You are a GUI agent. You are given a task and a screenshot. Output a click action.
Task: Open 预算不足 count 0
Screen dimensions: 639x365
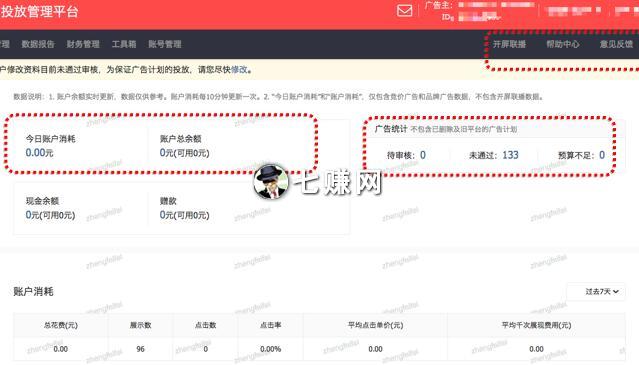pyautogui.click(x=602, y=155)
